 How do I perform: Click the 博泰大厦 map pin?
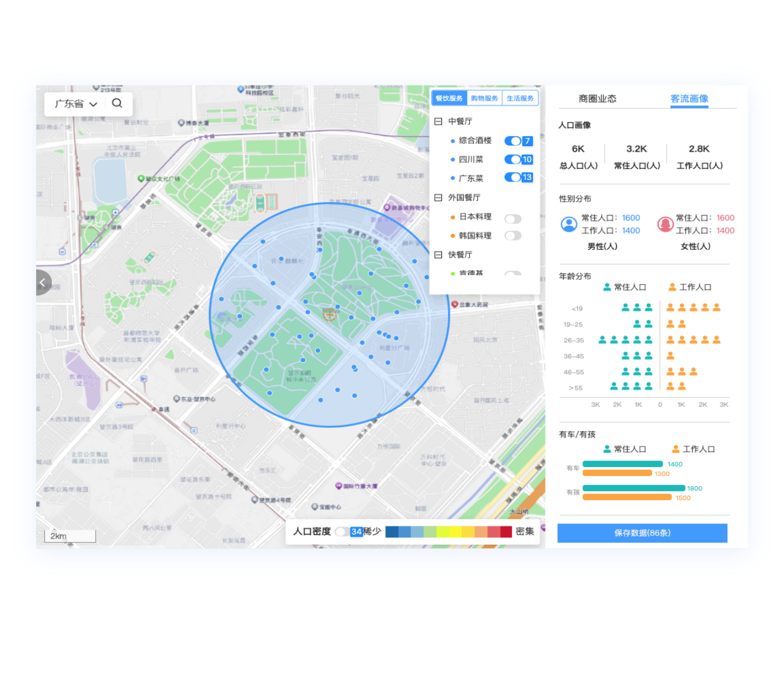pos(181,123)
